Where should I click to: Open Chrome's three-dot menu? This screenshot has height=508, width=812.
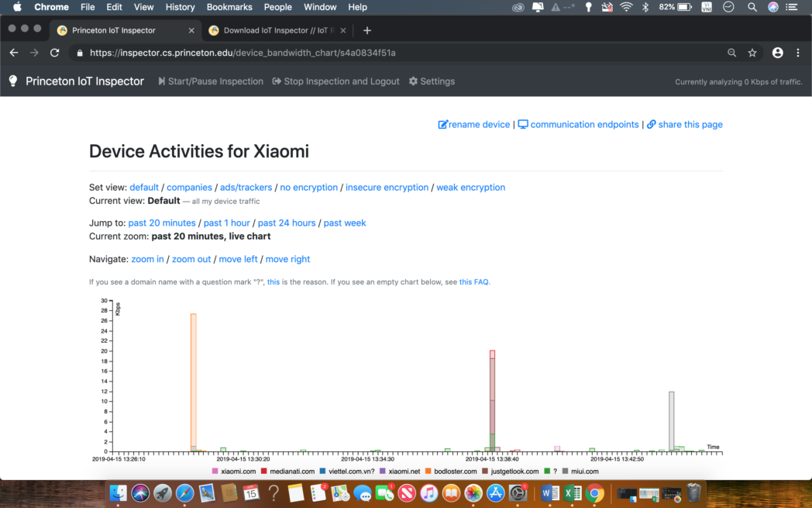click(798, 53)
